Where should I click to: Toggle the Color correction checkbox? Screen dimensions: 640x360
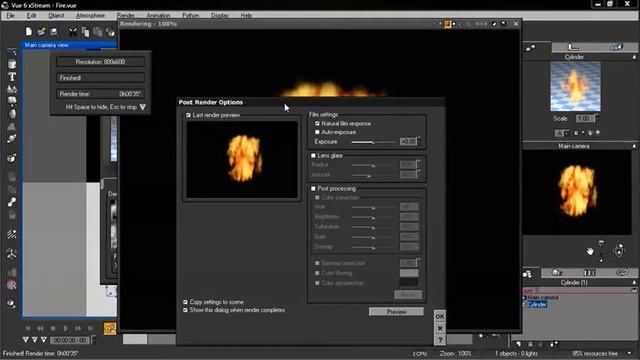317,198
